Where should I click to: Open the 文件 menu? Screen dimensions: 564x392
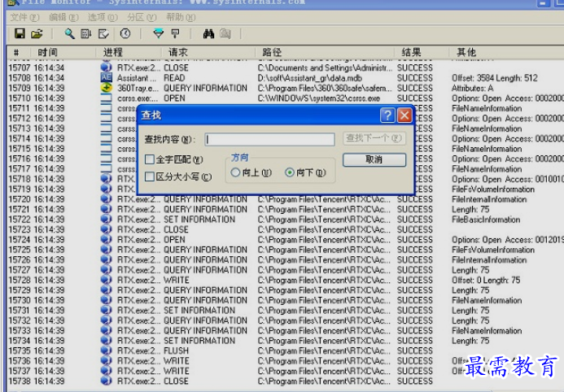24,17
